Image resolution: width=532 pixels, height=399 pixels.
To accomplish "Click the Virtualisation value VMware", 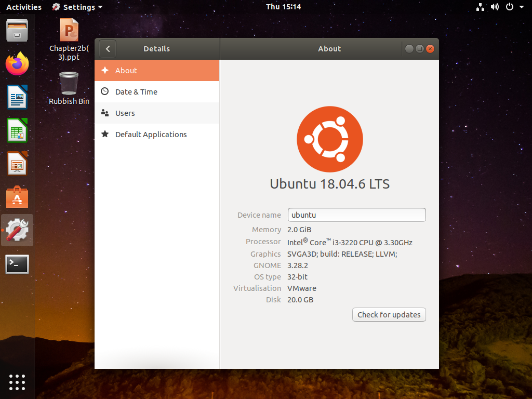I will 302,288.
